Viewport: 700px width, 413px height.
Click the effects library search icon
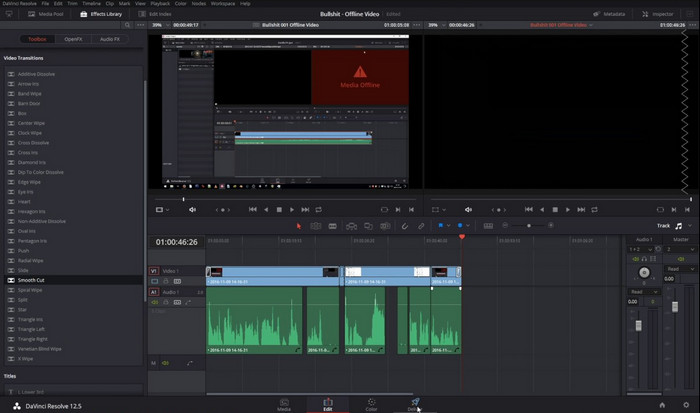click(127, 25)
